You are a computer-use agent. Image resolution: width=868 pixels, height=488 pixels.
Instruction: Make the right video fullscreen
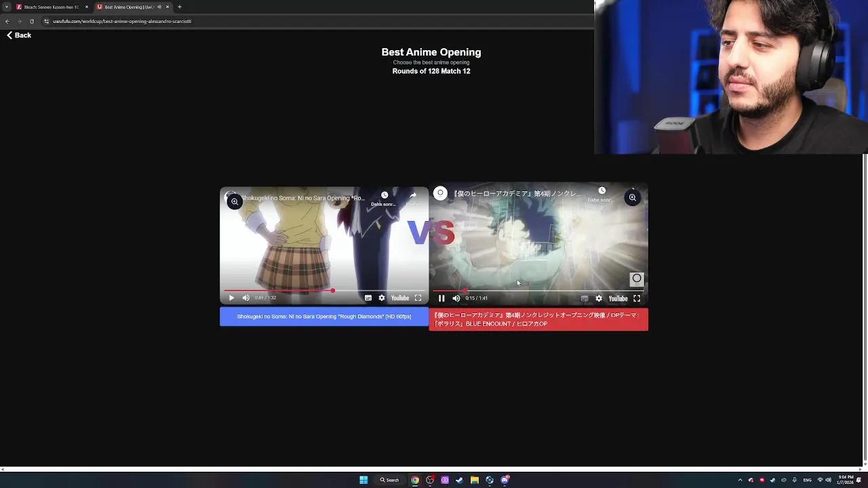coord(637,298)
